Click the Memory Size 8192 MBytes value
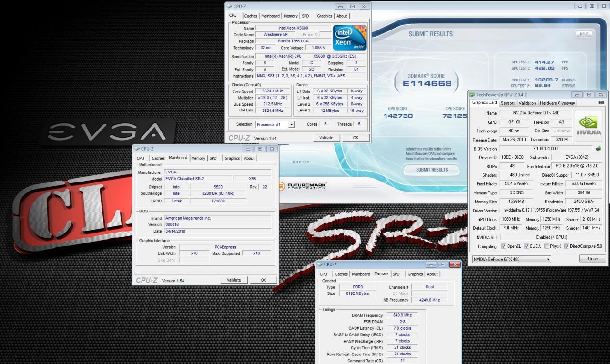610x364 pixels. tap(357, 293)
